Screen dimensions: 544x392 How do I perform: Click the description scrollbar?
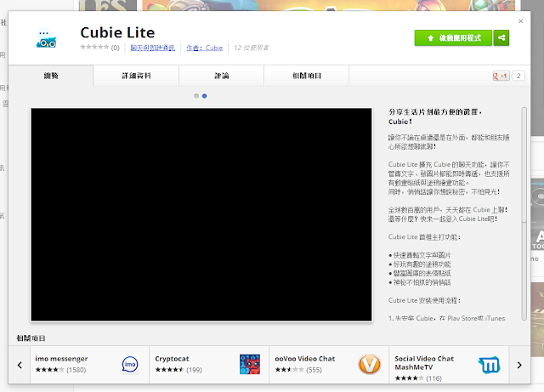point(524,214)
